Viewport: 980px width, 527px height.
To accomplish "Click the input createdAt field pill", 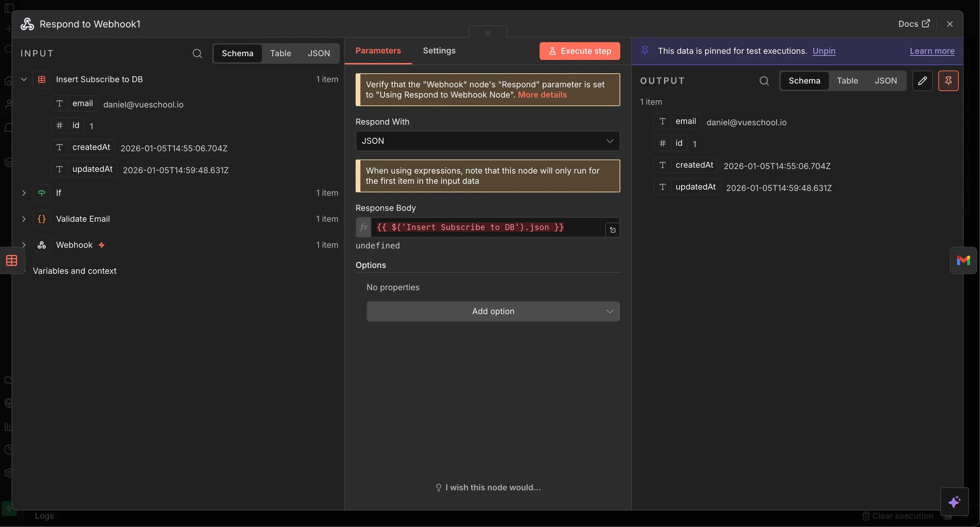I will point(83,147).
